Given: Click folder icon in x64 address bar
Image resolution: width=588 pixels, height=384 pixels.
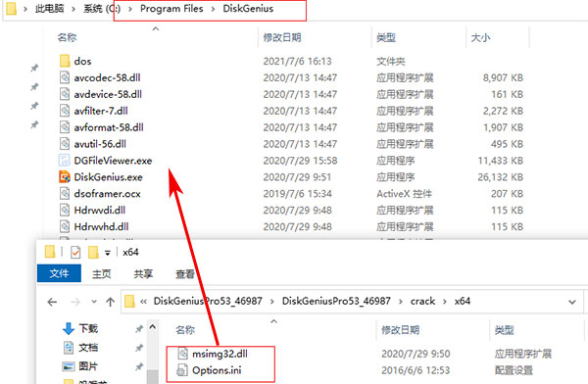Looking at the screenshot, I should click(x=129, y=301).
